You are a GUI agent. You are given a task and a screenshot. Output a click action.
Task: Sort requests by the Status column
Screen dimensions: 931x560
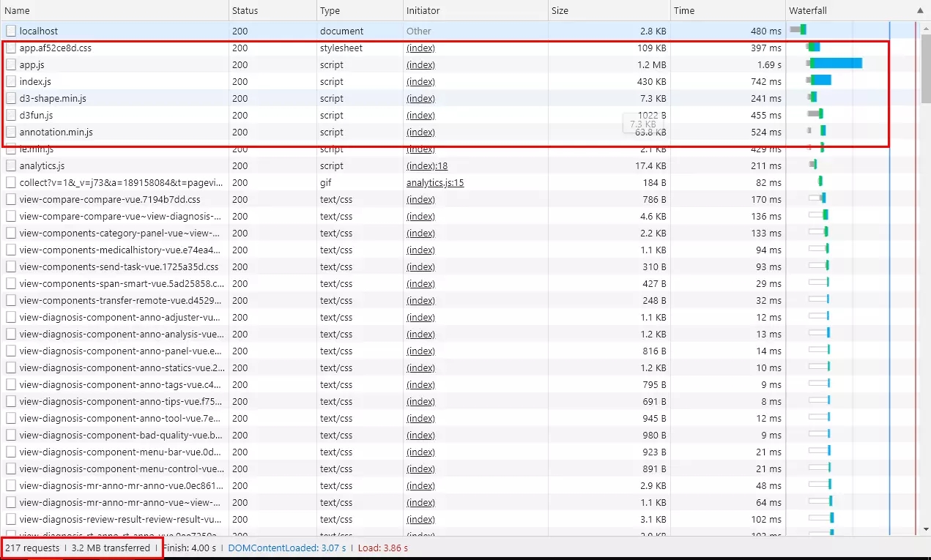click(245, 11)
